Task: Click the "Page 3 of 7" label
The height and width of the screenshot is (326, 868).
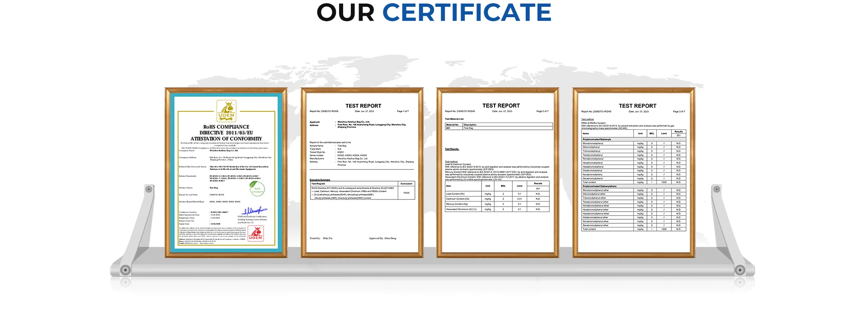Action: (679, 111)
